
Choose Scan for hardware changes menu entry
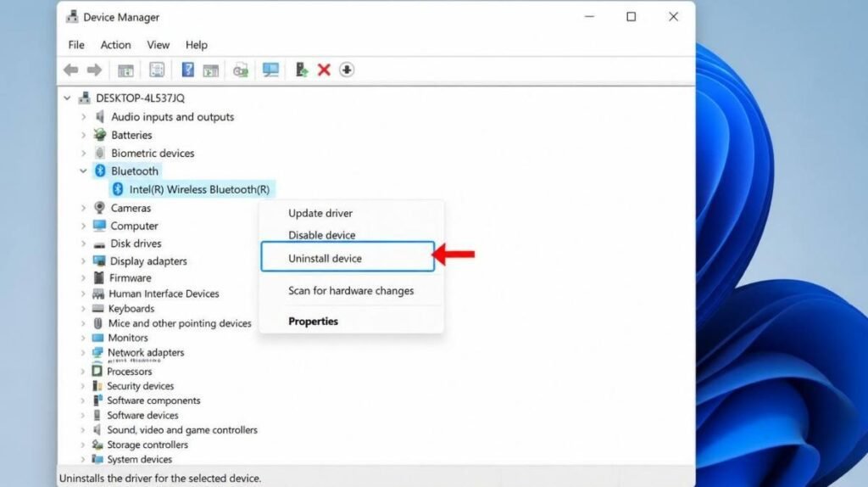(352, 291)
